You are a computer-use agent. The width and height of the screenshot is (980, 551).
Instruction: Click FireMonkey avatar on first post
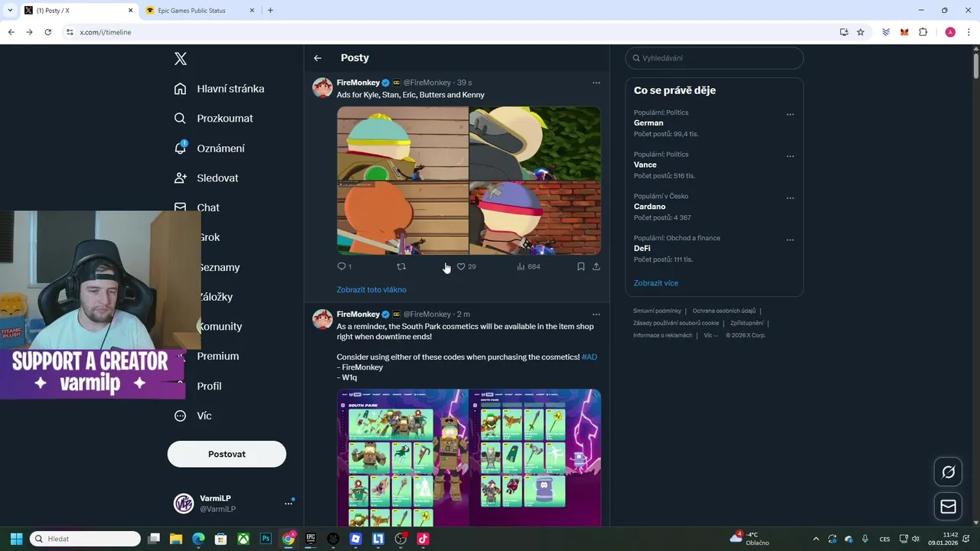[322, 87]
